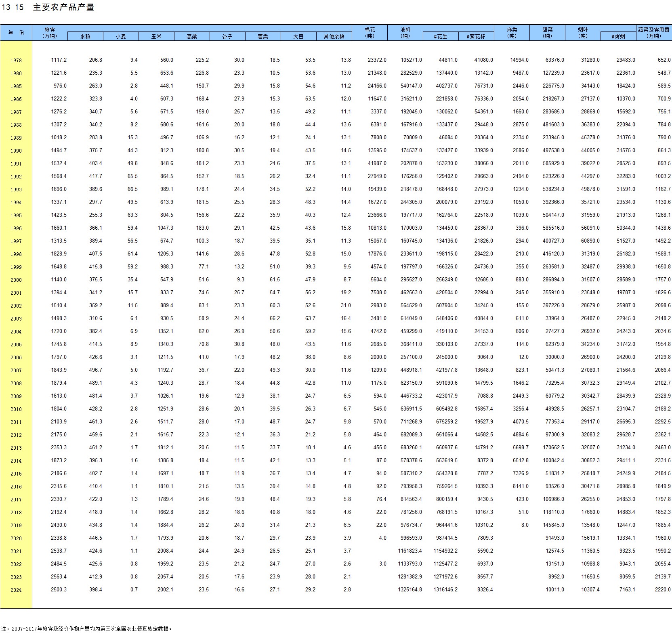The image size is (672, 635).
Task: Click the #花生 sub-column header
Action: point(441,36)
